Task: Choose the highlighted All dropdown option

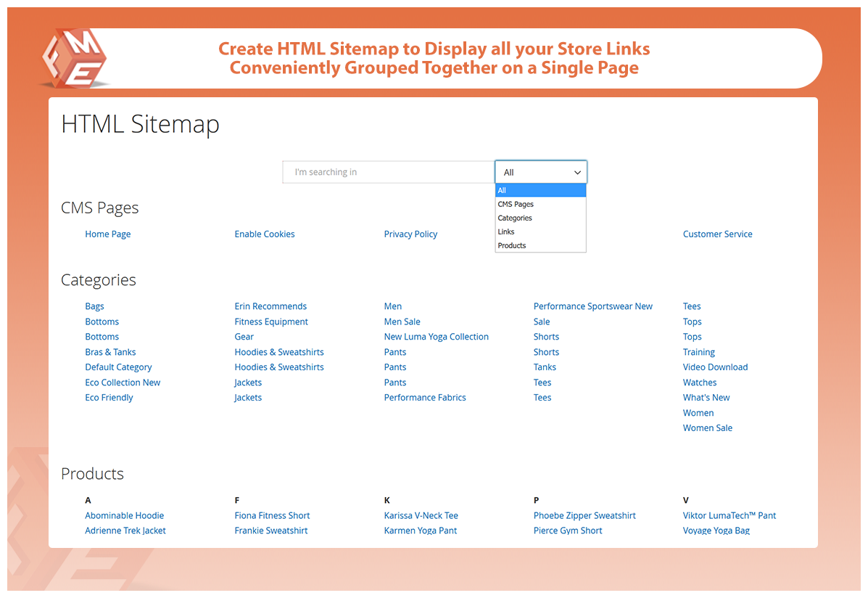Action: (540, 191)
